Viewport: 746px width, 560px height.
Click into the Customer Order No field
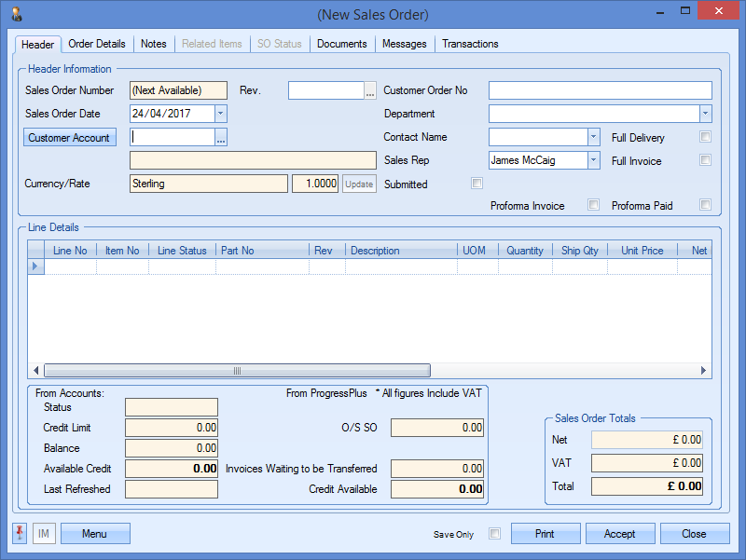pos(600,90)
